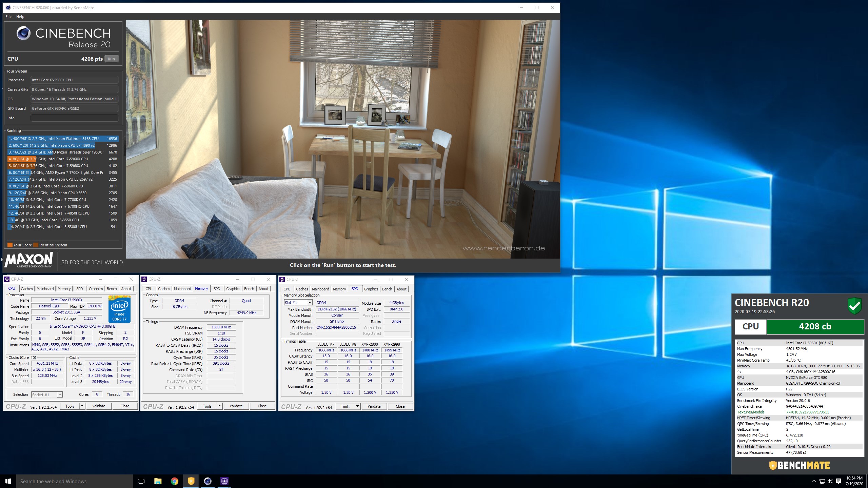Screen dimensions: 868x488
Task: Click the Identical System legend swatch
Action: pyautogui.click(x=36, y=245)
